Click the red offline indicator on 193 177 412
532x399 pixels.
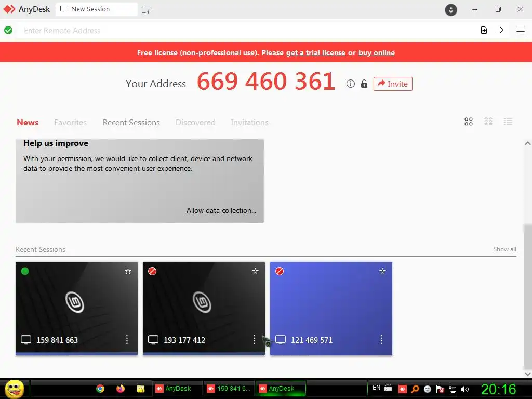point(152,271)
